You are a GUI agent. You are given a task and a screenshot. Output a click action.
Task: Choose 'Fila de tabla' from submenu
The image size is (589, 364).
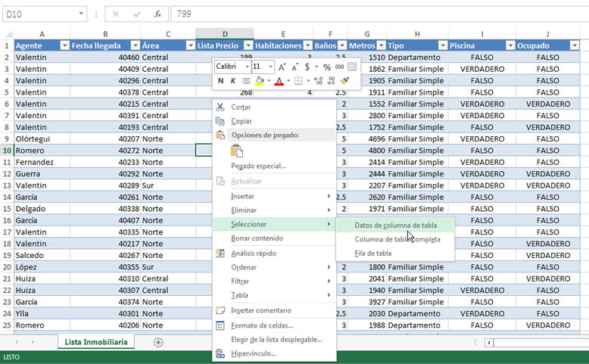(373, 253)
